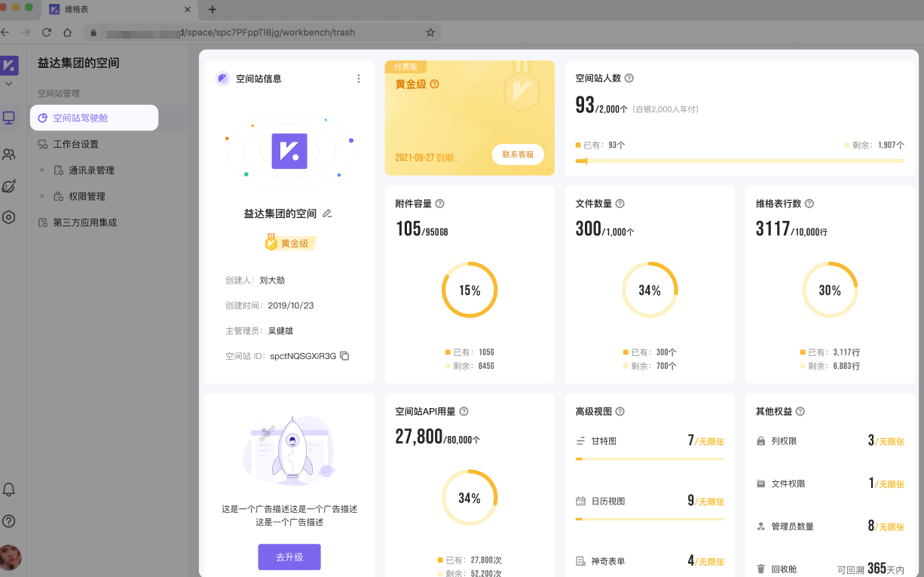Screen dimensions: 924x577
Task: Copy the 空间站 ID with the copy icon
Action: click(344, 356)
